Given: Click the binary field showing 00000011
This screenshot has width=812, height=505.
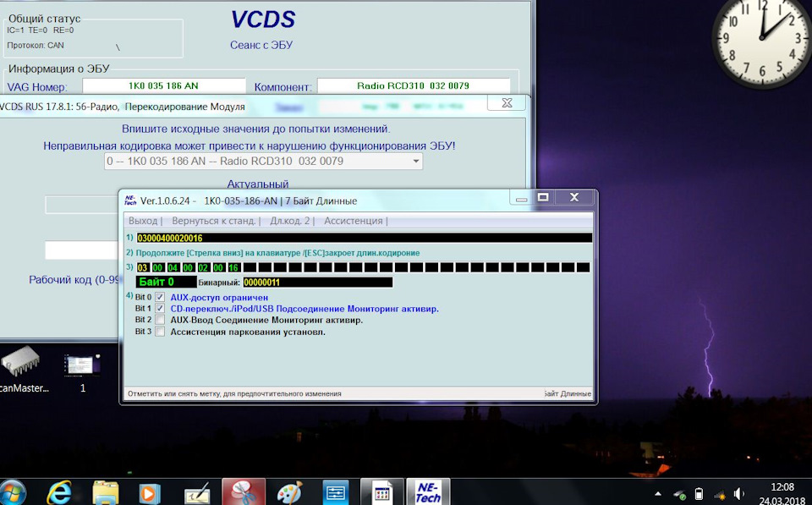Looking at the screenshot, I should tap(317, 283).
